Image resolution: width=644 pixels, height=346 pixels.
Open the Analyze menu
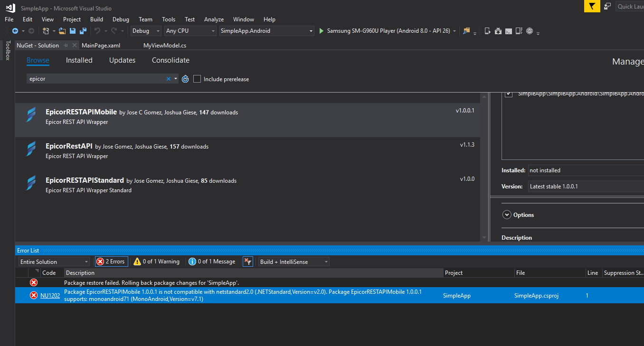tap(214, 19)
